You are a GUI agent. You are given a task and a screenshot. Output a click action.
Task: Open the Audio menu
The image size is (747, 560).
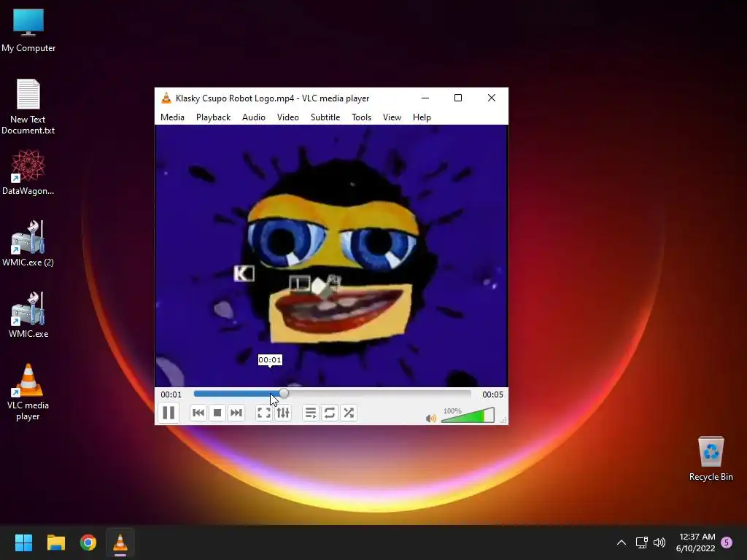[x=253, y=117]
